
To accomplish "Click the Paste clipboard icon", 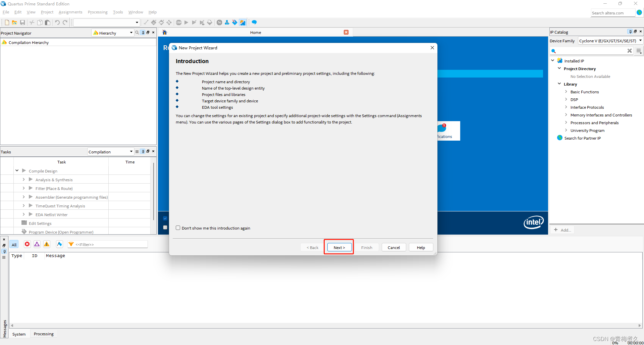I will [x=48, y=22].
